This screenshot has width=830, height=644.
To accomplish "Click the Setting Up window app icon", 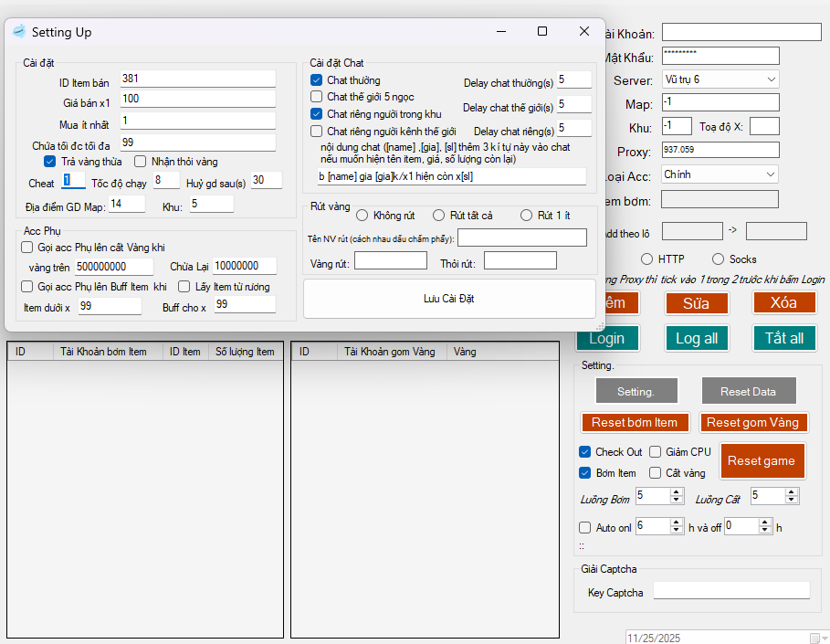I will 18,32.
